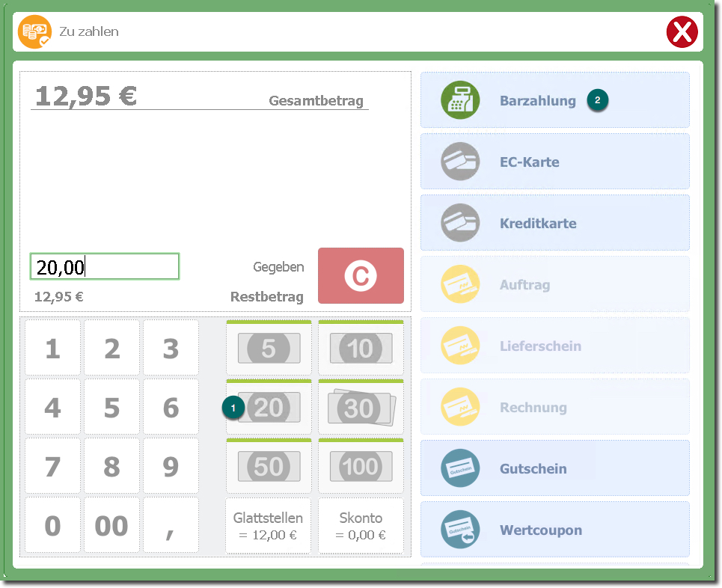
Task: Enter a decimal comma on numpad
Action: click(x=171, y=526)
